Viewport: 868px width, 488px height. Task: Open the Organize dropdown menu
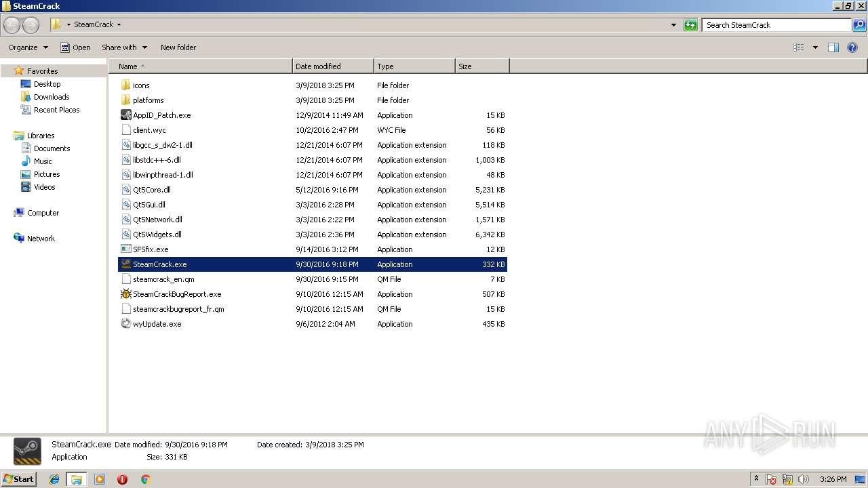[x=28, y=47]
